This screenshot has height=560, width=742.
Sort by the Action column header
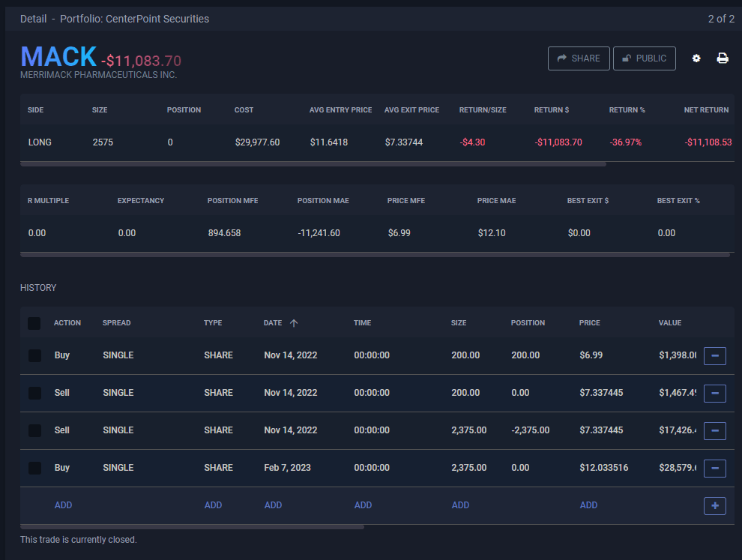[x=67, y=323]
